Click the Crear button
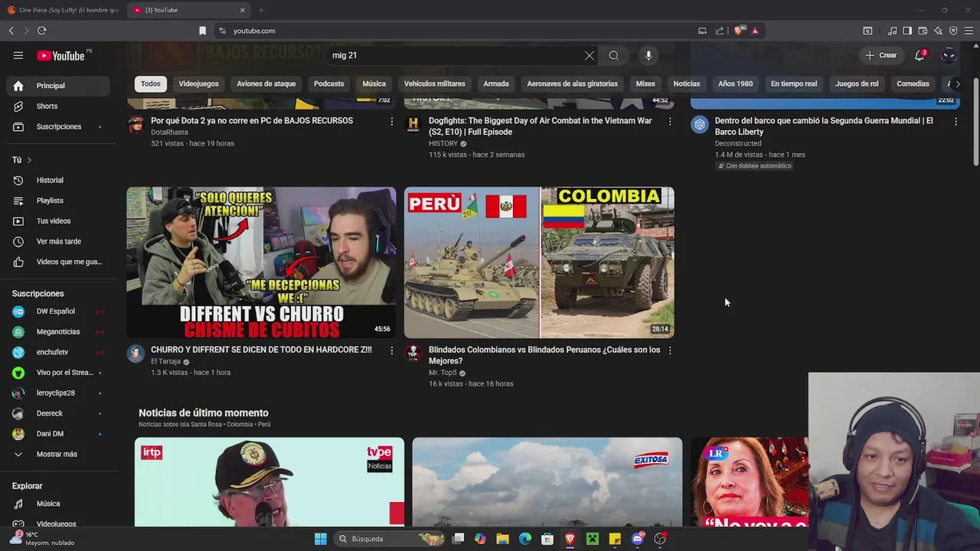The image size is (980, 551). click(x=881, y=55)
